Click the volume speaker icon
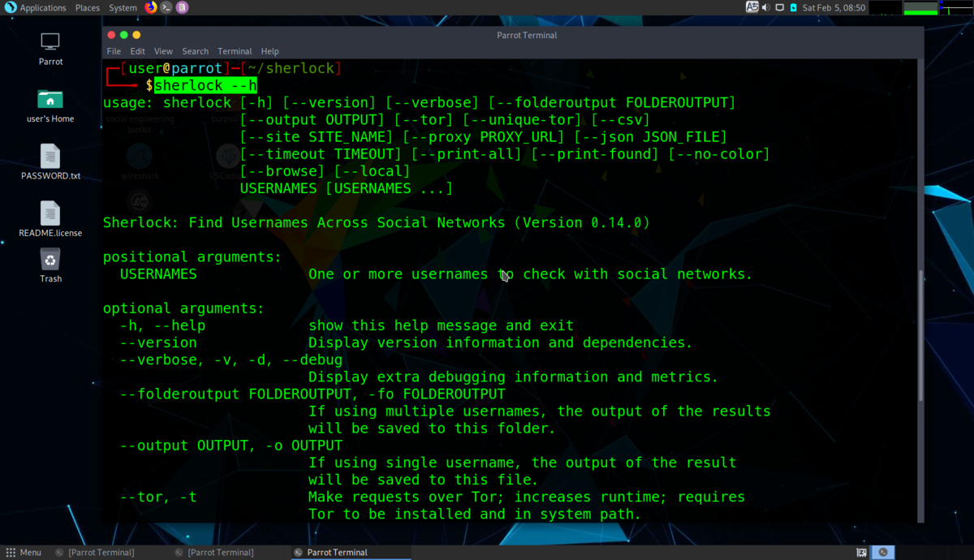974x560 pixels. [766, 7]
